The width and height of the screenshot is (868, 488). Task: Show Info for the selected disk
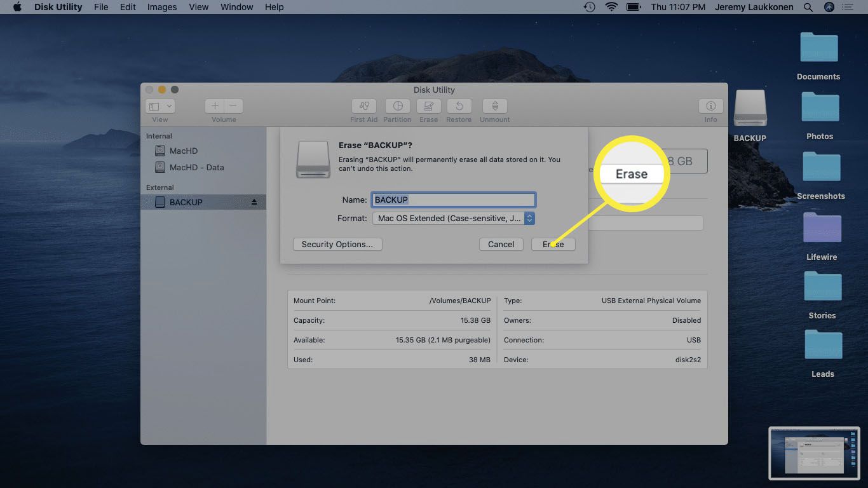710,106
